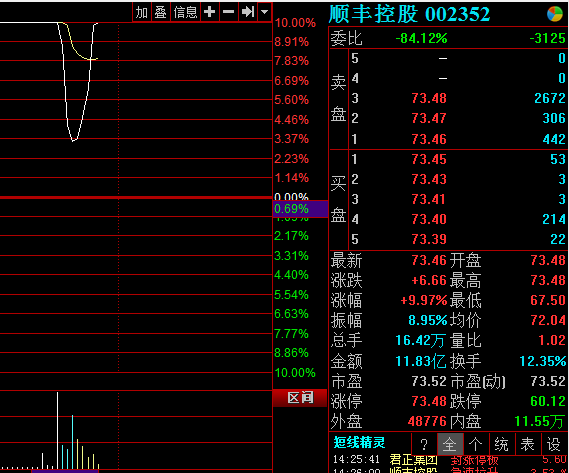This screenshot has width=569, height=473.
Task: Click sell level 3 volume 2672
Action: pyautogui.click(x=550, y=98)
